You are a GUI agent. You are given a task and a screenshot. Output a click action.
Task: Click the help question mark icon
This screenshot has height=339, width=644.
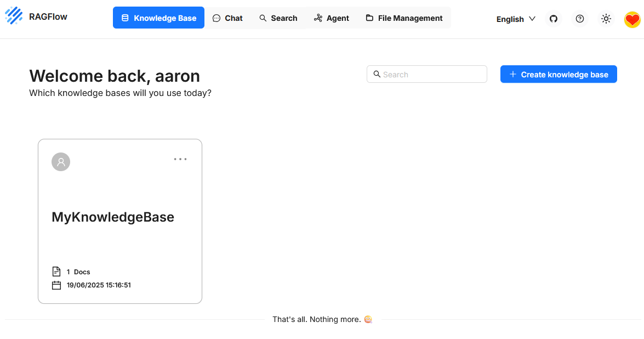[580, 19]
